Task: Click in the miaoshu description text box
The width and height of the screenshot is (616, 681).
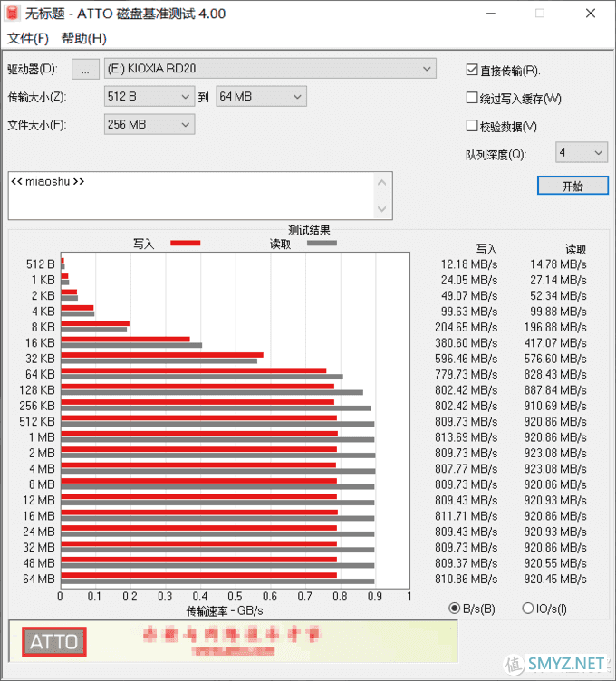Action: point(191,196)
